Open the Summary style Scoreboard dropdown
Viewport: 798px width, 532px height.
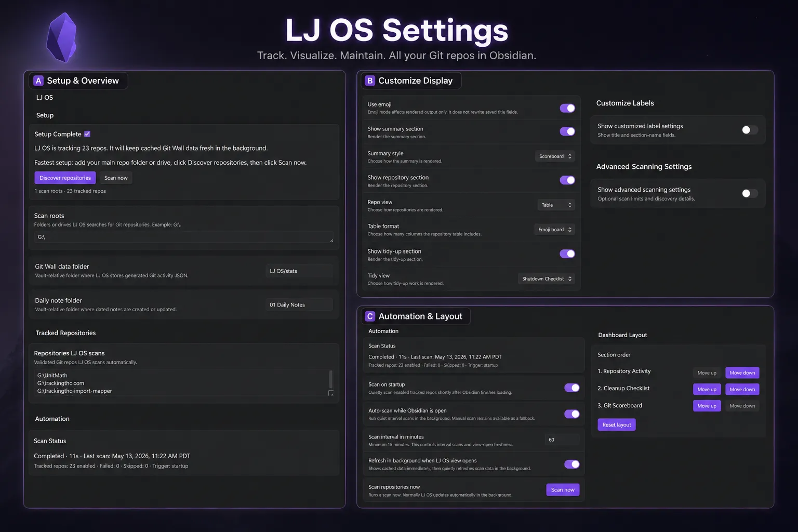coord(555,156)
